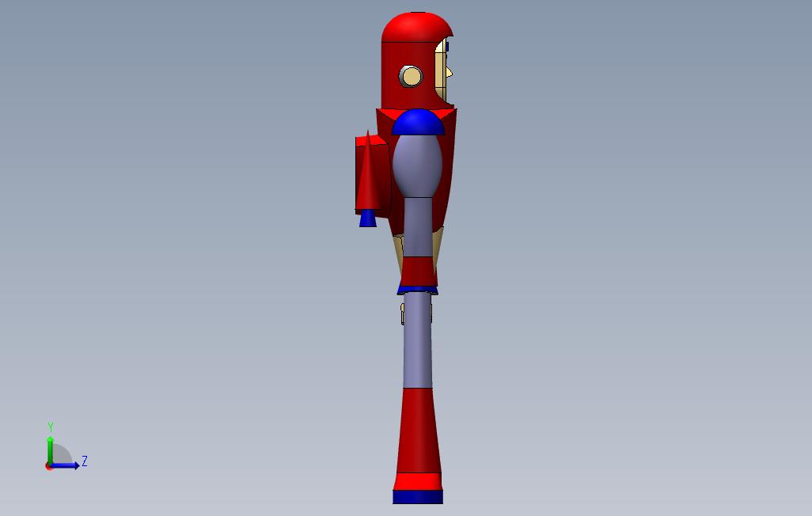Select the red flared boot

point(417,430)
